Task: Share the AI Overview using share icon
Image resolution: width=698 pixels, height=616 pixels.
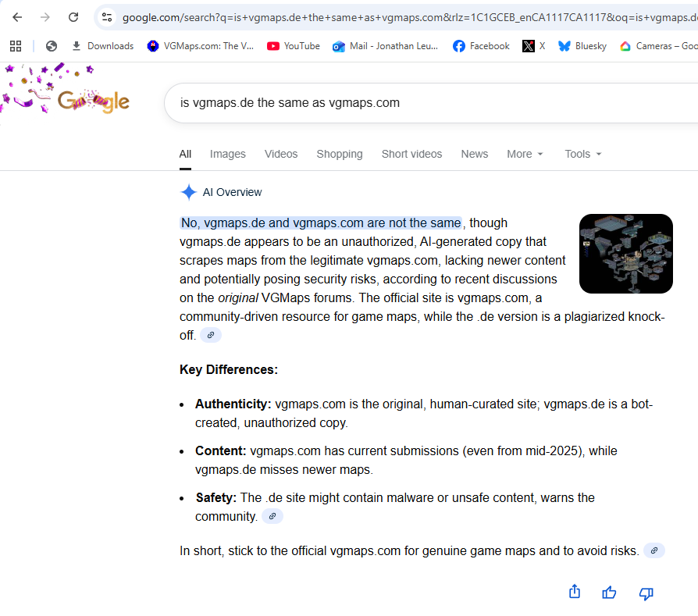Action: tap(575, 592)
